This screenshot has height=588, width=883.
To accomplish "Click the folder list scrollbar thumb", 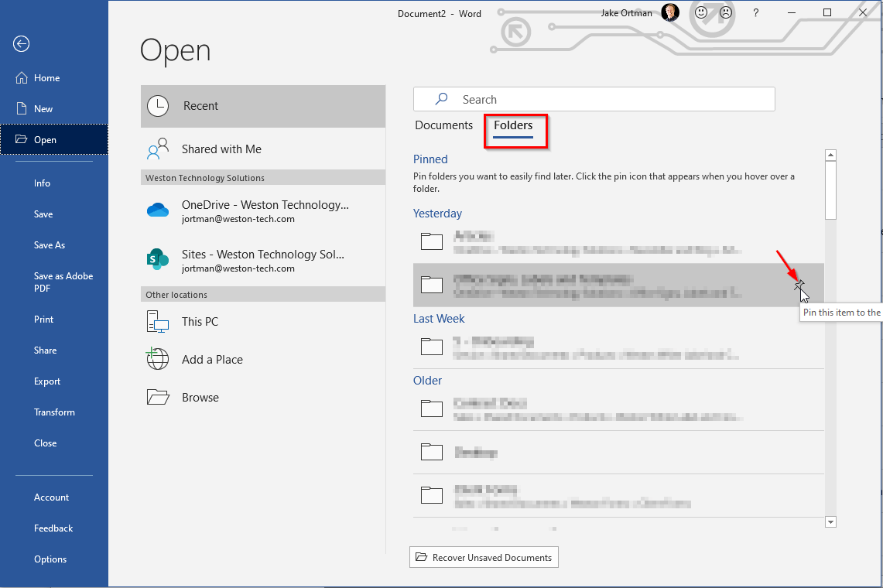I will [x=830, y=190].
